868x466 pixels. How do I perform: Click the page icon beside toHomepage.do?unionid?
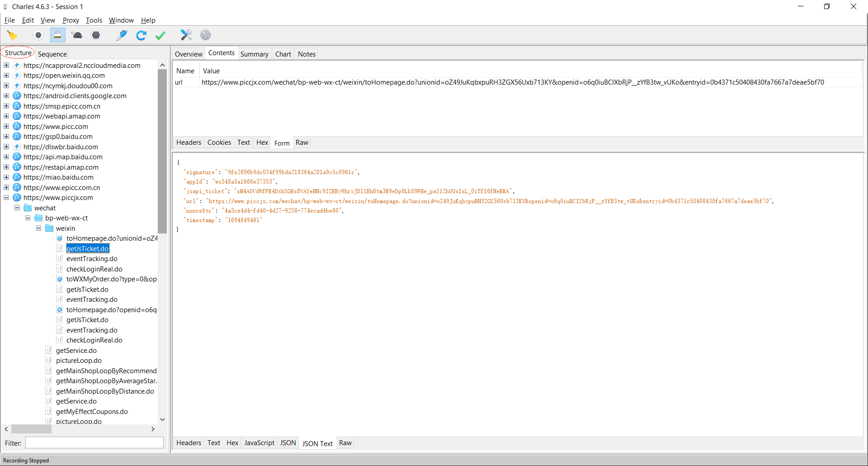[60, 238]
